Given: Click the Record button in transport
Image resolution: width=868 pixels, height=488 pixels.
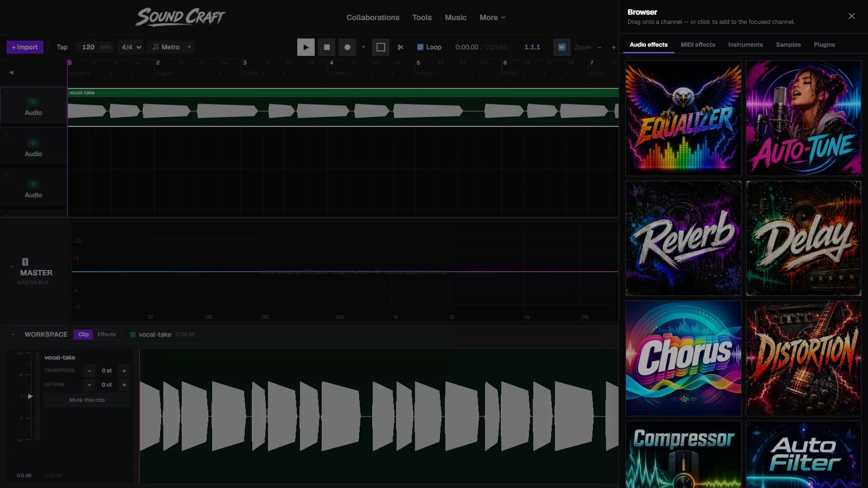Looking at the screenshot, I should coord(347,47).
